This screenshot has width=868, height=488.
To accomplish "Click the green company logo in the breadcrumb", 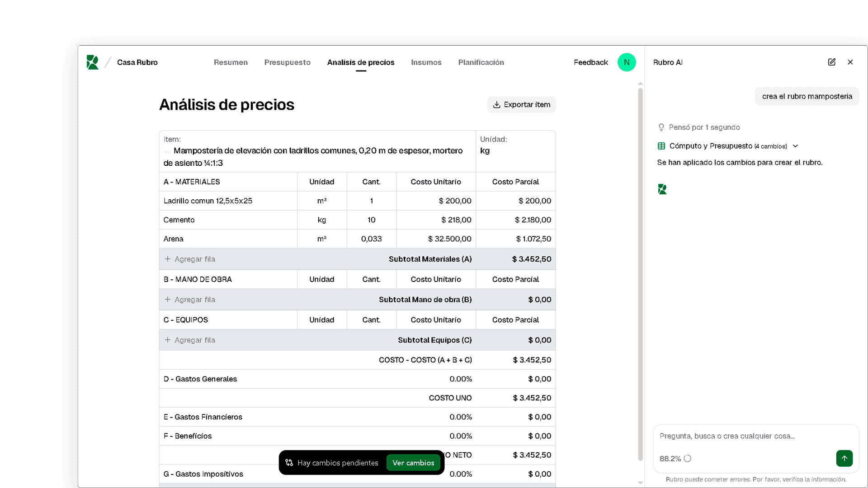I will click(92, 62).
